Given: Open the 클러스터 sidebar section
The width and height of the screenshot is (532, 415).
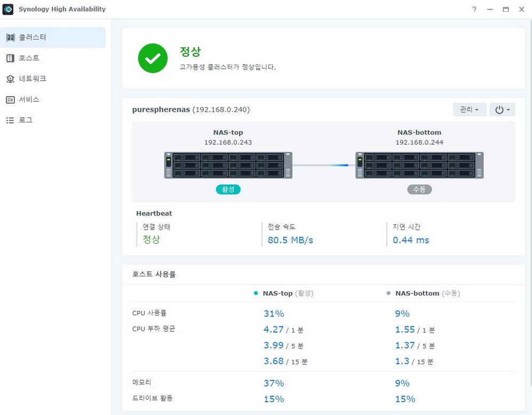Looking at the screenshot, I should click(x=53, y=37).
